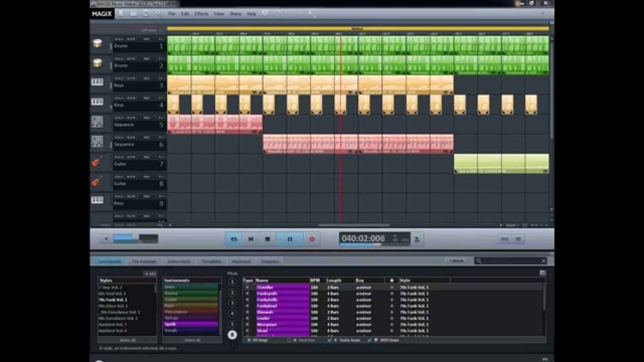
Task: Start recording with the red record button
Action: 312,239
